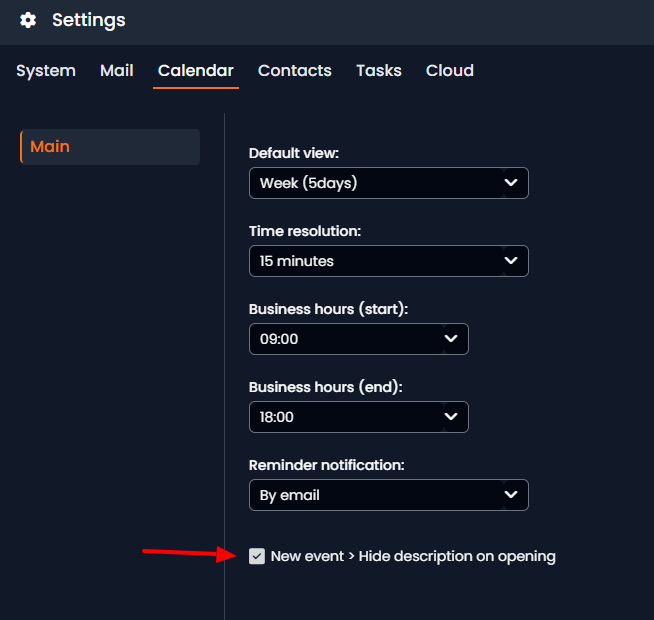Viewport: 654px width, 620px height.
Task: Open the 09:00 business hours start dropdown
Action: (x=350, y=339)
